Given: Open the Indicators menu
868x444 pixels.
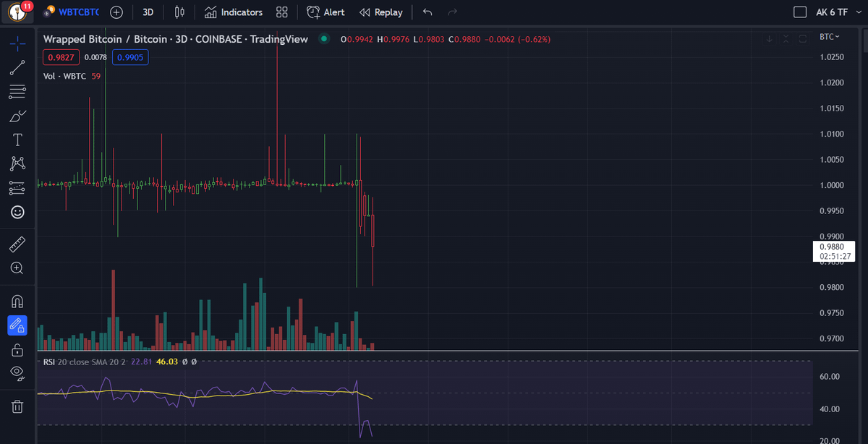Looking at the screenshot, I should [233, 12].
